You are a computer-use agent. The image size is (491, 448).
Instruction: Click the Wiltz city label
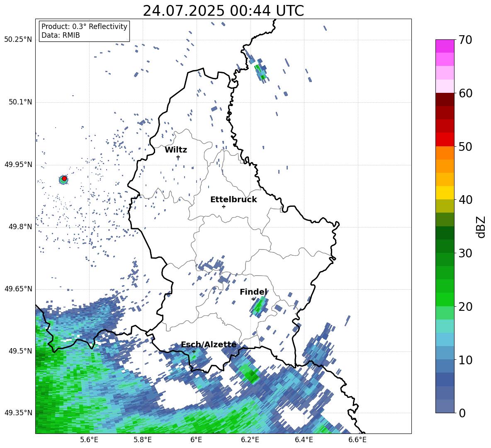coord(176,150)
